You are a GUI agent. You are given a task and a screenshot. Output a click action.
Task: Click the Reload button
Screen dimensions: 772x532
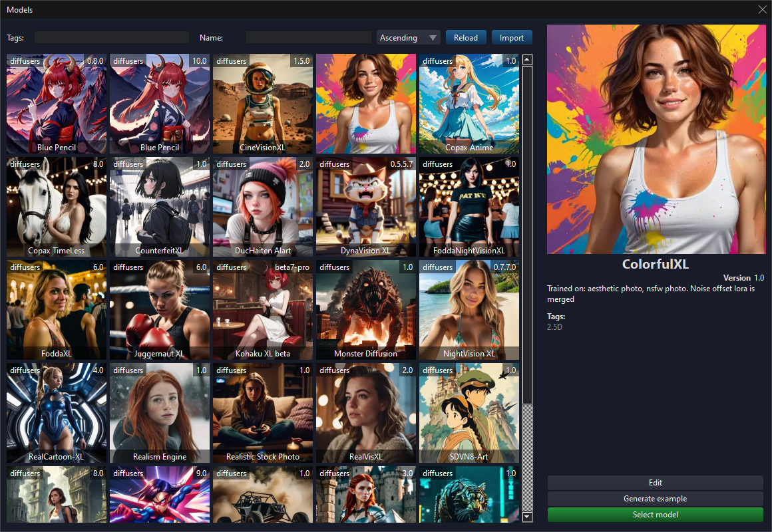point(466,37)
